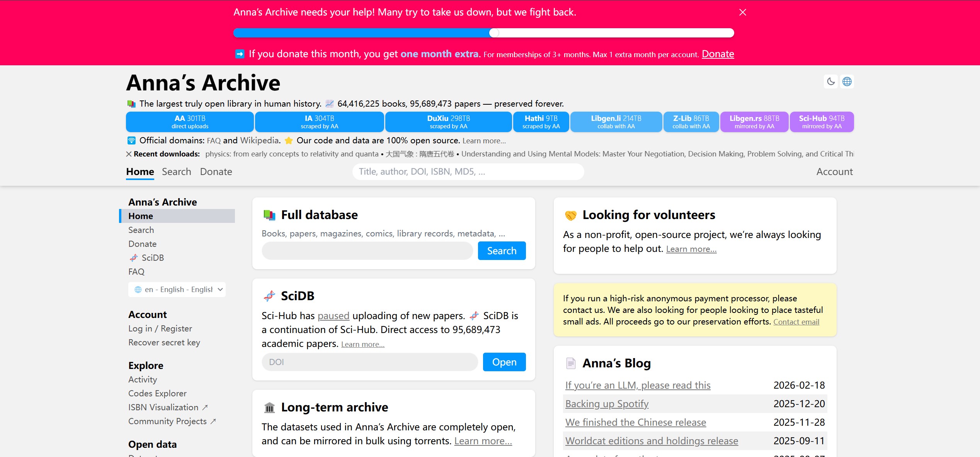This screenshot has width=980, height=457.
Task: Open the FAQ official domains link
Action: [214, 141]
